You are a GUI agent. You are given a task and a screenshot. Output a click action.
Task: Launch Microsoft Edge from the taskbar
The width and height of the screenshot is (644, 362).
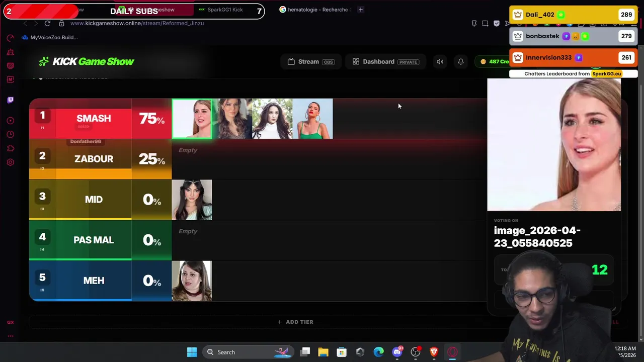[x=378, y=352]
